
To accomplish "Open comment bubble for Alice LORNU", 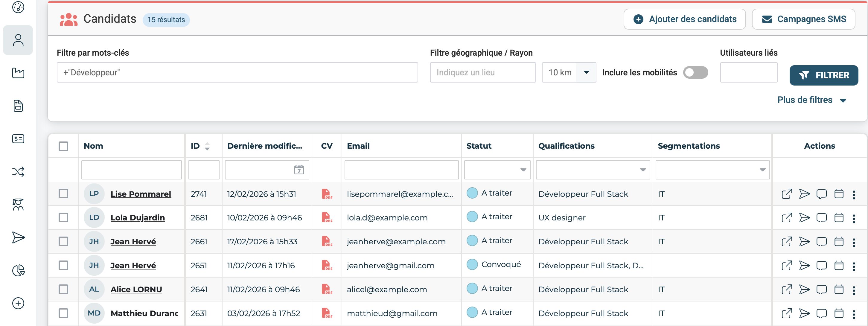I will [x=821, y=290].
